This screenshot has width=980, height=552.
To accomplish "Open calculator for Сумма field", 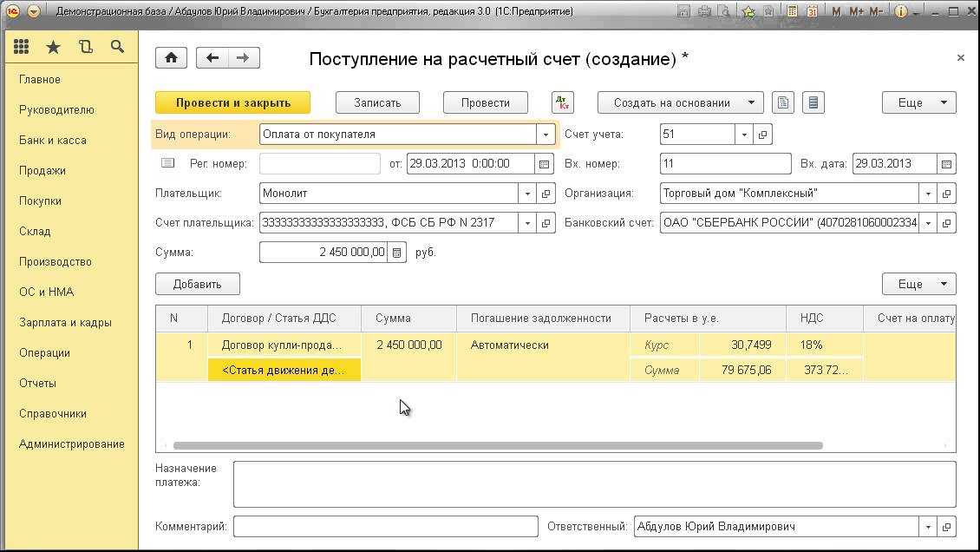I will coord(397,253).
